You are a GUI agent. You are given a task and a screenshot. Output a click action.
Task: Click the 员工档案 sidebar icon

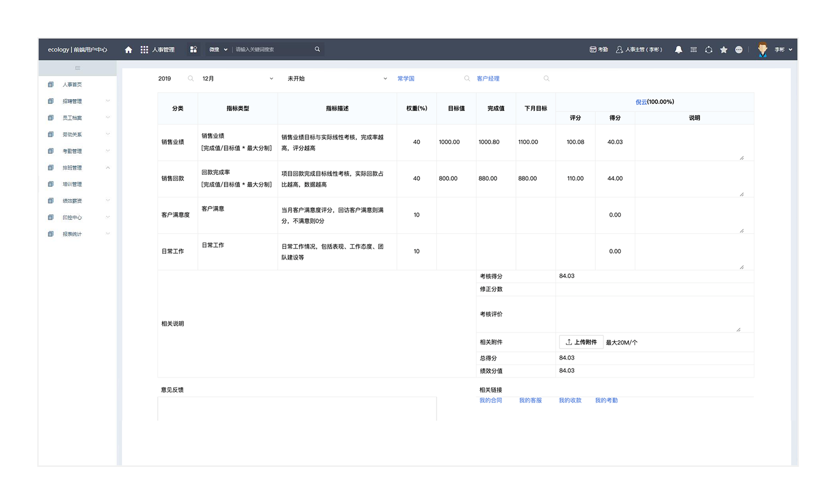[x=51, y=118]
